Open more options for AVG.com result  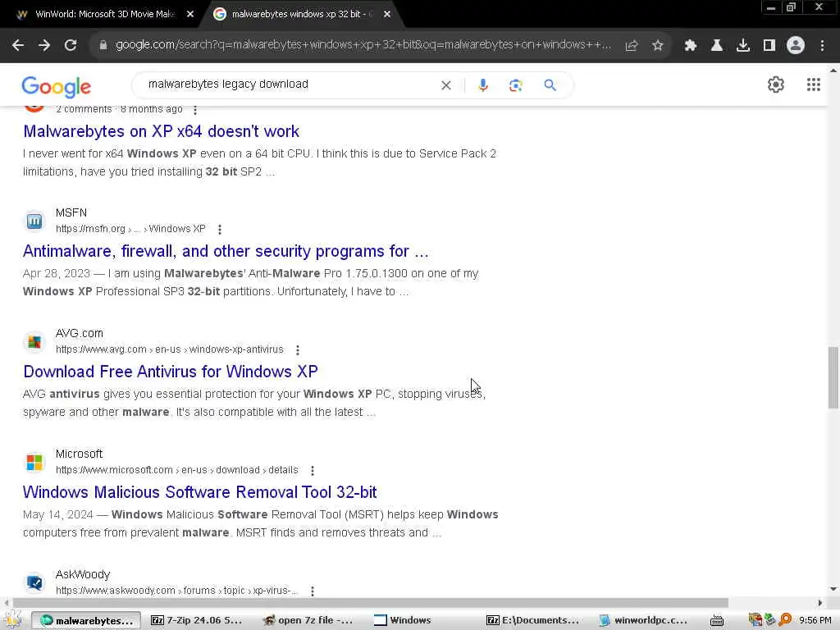tap(297, 349)
